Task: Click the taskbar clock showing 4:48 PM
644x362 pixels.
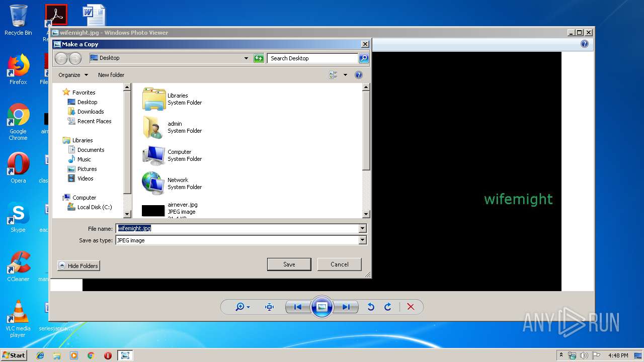Action: click(618, 355)
